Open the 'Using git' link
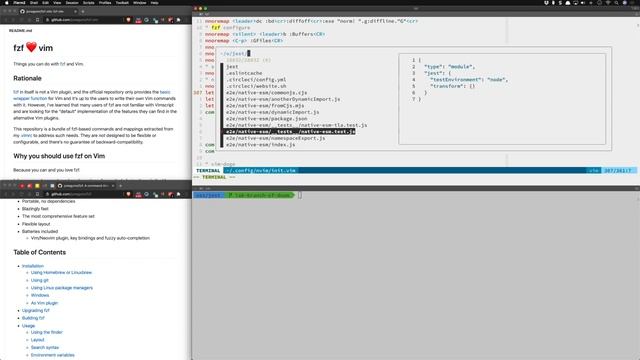Image resolution: width=640 pixels, height=360 pixels. pyautogui.click(x=40, y=280)
